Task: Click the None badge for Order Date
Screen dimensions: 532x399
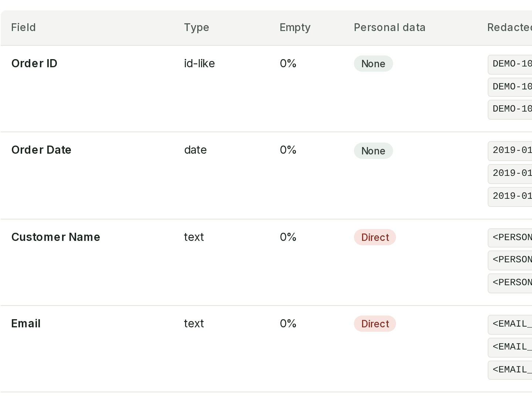Action: click(374, 151)
